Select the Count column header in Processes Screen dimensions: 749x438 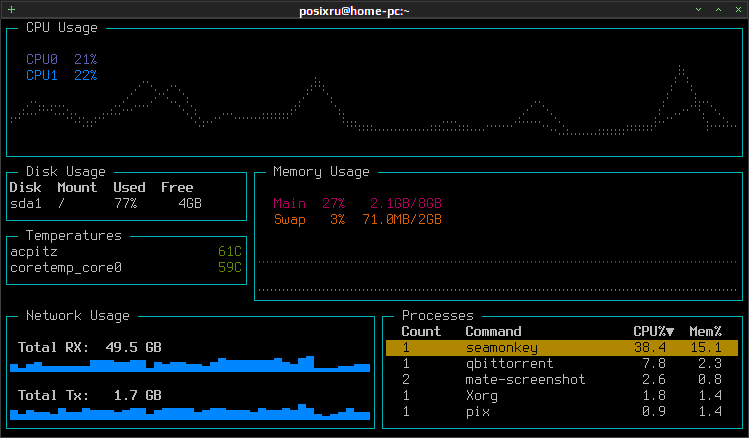click(421, 331)
